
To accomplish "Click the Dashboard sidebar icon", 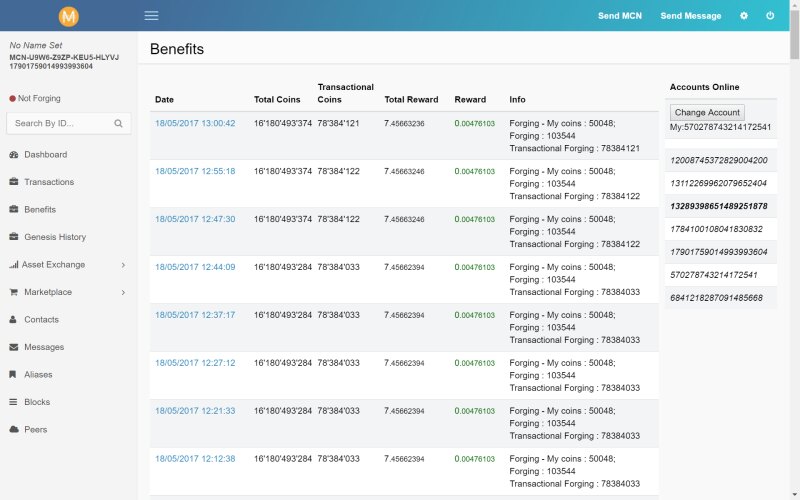I will click(x=14, y=155).
